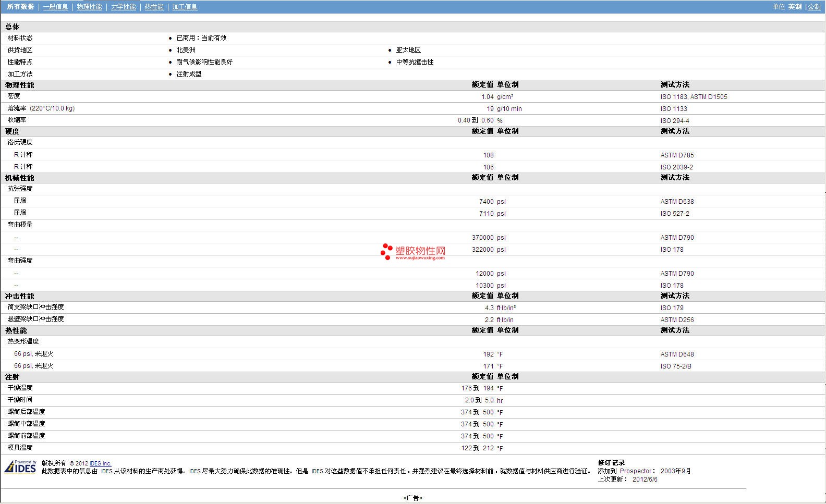
Task: Select Rockwell hardness value 108
Action: [488, 155]
